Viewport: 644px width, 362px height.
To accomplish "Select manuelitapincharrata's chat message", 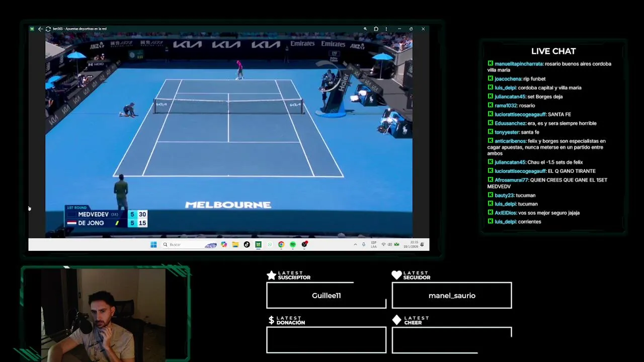I will coord(549,67).
